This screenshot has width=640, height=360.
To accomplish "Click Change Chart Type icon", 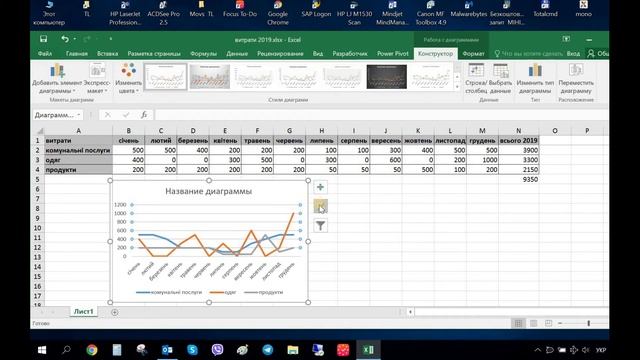I will click(x=535, y=79).
